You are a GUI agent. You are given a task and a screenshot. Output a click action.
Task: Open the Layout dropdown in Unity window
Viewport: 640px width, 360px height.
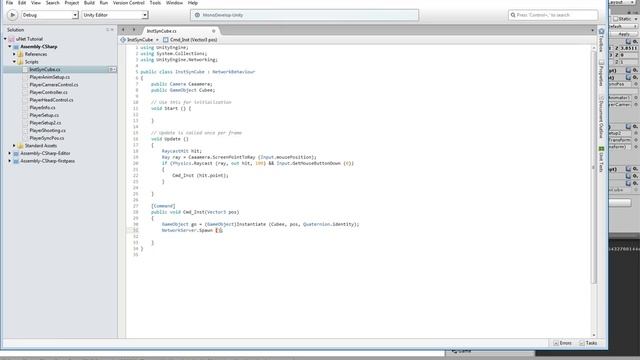pos(622,2)
